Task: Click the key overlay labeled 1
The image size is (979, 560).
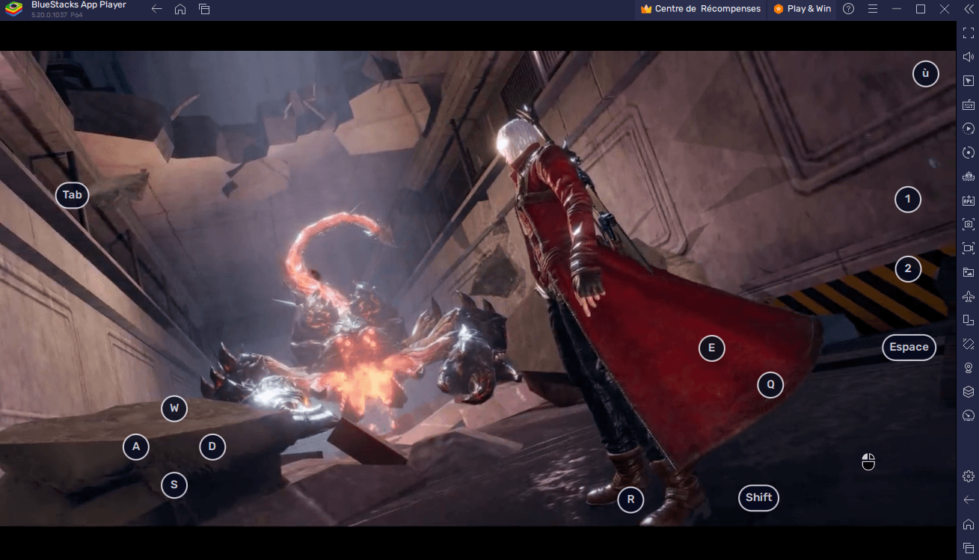Action: 908,199
